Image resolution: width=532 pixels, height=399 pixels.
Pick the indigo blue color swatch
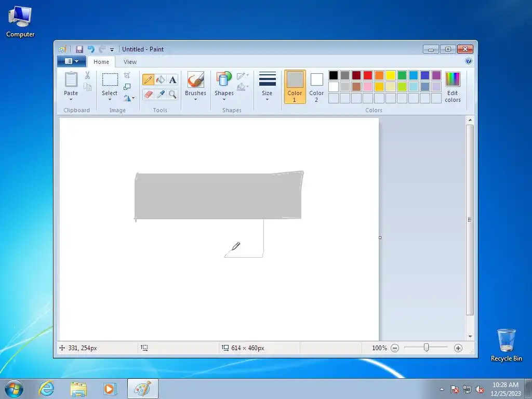[425, 75]
